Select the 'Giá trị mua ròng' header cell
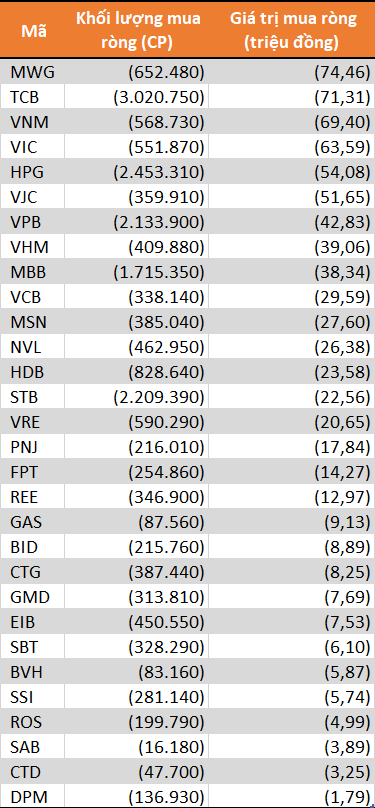Viewport: 375px width, 808px height. [292, 30]
